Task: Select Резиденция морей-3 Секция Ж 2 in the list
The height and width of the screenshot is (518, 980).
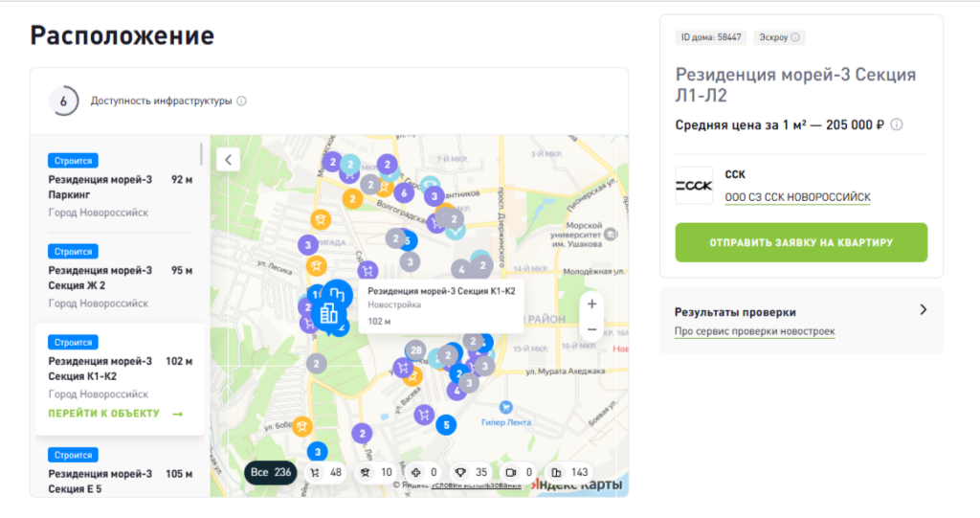Action: (120, 277)
